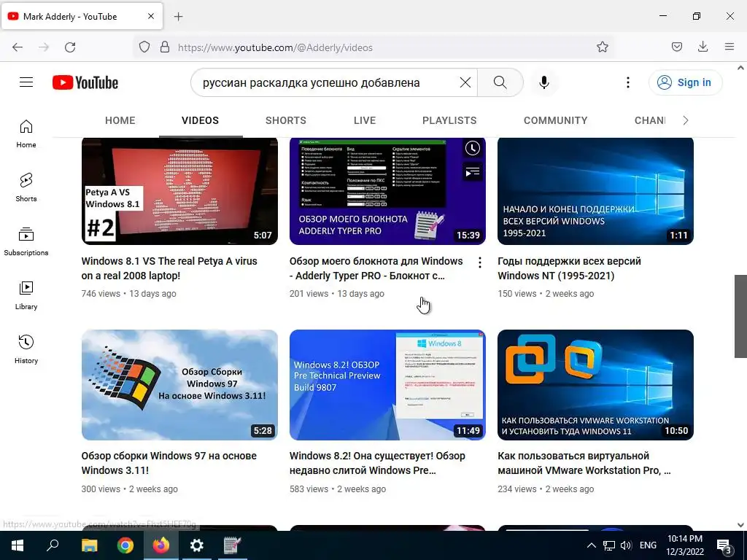Open the clock showing 10:14 PM
Viewport: 747px width, 560px height.
pyautogui.click(x=685, y=545)
